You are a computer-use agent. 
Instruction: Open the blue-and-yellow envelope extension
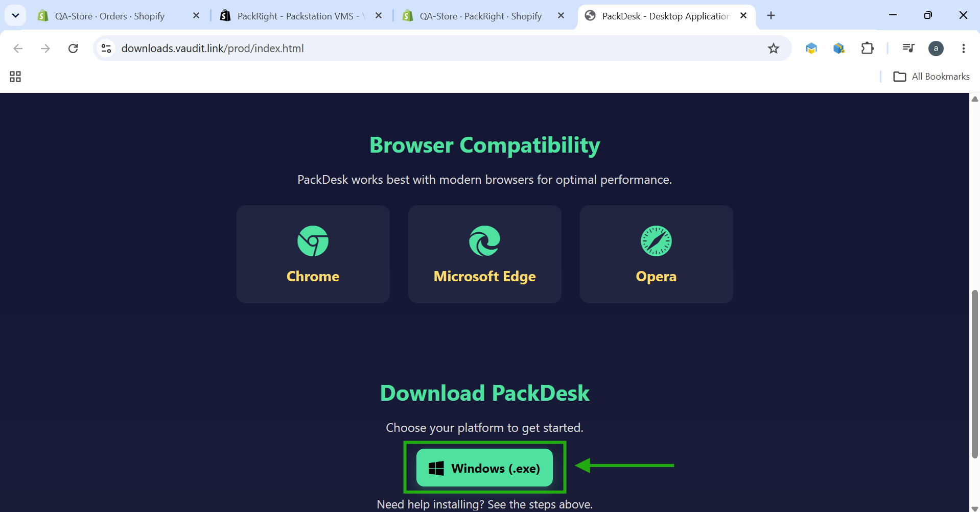[811, 48]
